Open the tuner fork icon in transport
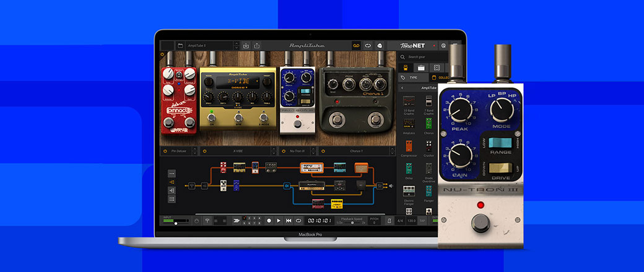 click(x=208, y=221)
